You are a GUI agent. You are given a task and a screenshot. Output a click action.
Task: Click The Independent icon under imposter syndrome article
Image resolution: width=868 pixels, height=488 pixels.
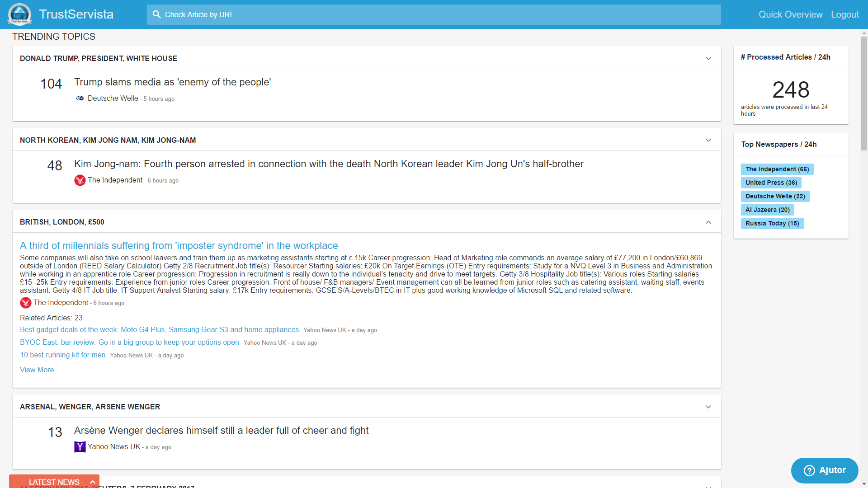(x=26, y=303)
